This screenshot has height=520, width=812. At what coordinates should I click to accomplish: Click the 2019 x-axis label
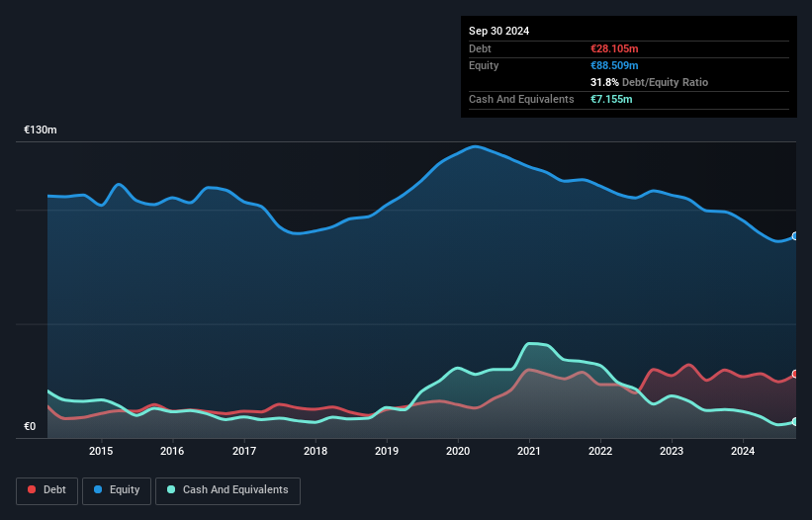click(x=387, y=451)
